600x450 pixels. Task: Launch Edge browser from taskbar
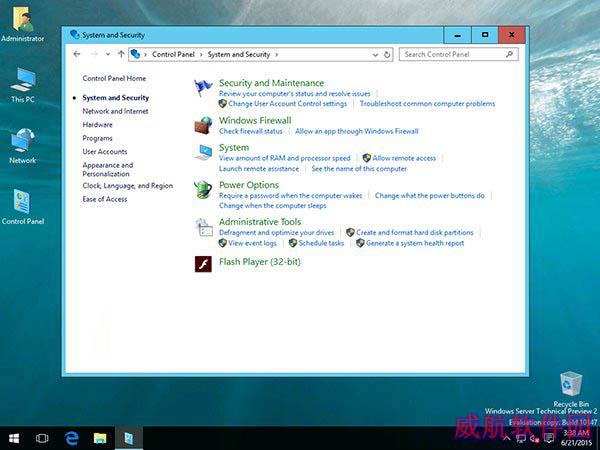click(x=72, y=438)
